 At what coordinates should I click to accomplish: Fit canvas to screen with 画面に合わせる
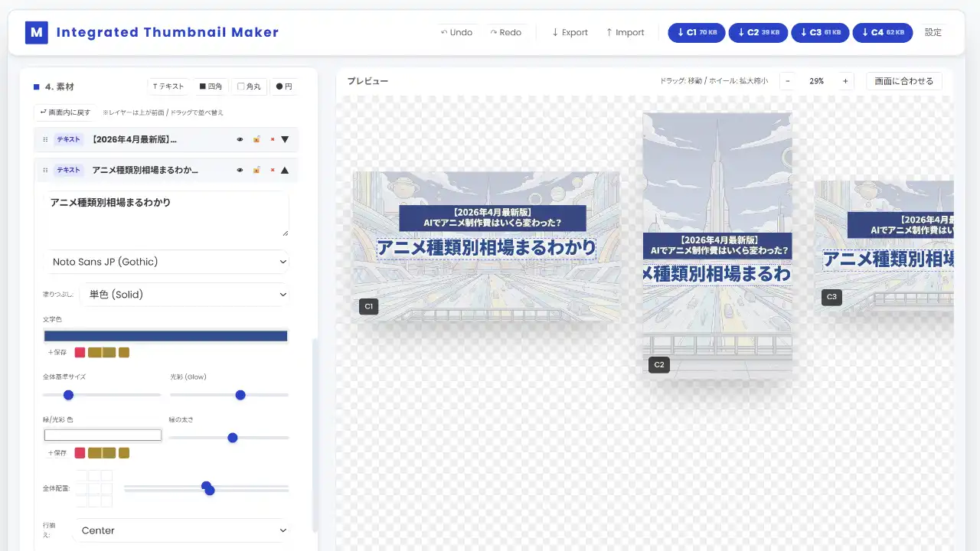(904, 80)
